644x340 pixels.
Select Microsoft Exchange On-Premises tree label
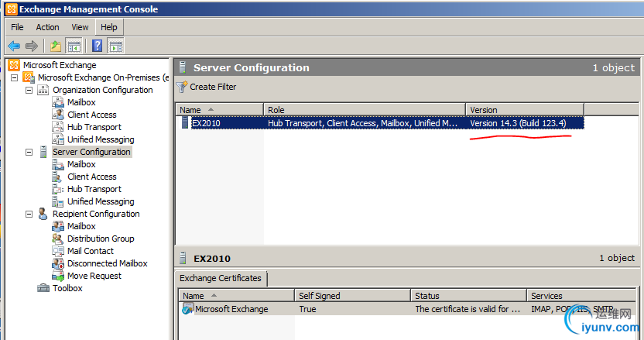pyautogui.click(x=104, y=77)
